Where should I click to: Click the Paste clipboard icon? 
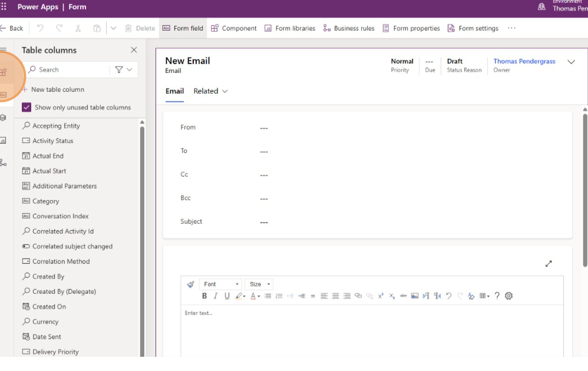pyautogui.click(x=97, y=28)
